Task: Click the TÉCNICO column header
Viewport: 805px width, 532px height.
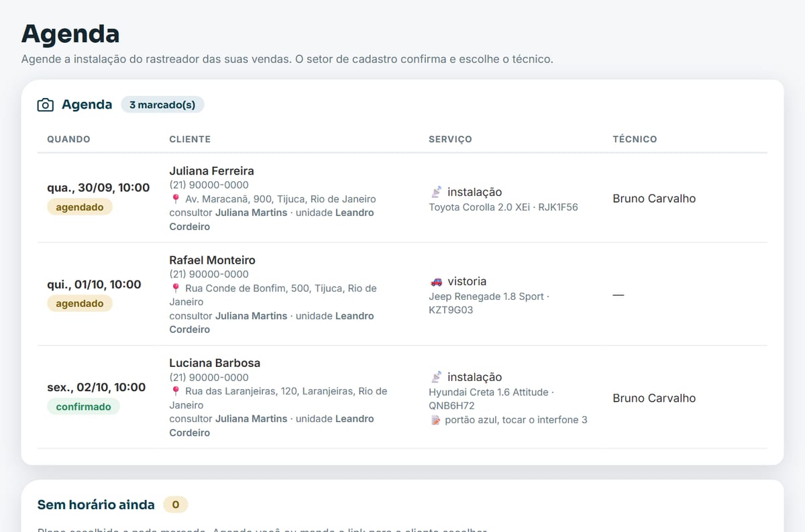Action: point(635,140)
